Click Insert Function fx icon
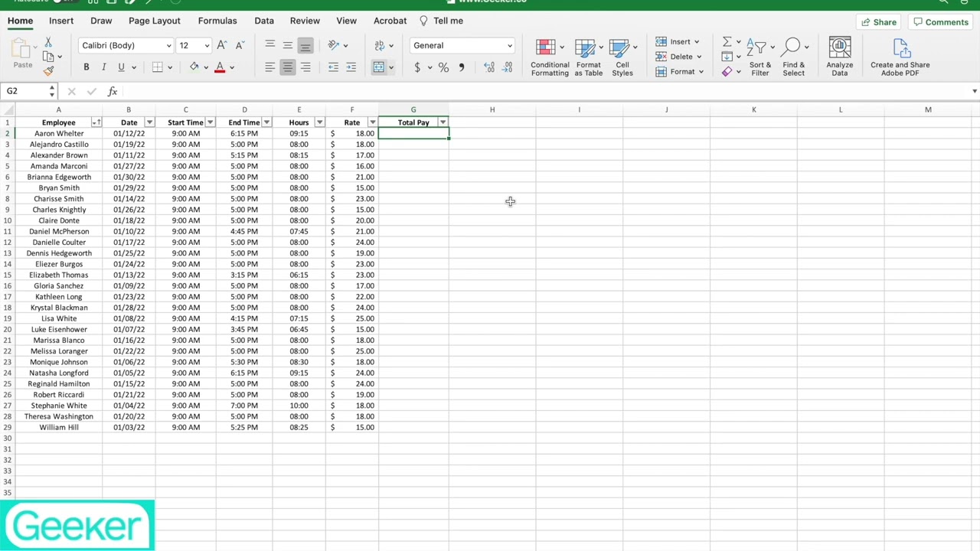Viewport: 980px width, 551px height. click(x=113, y=91)
